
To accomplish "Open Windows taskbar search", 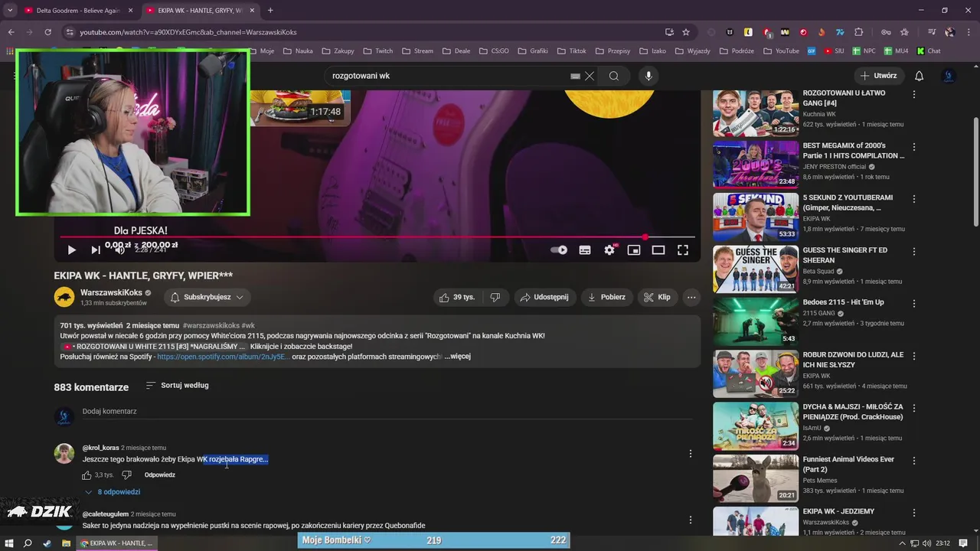I will click(28, 543).
